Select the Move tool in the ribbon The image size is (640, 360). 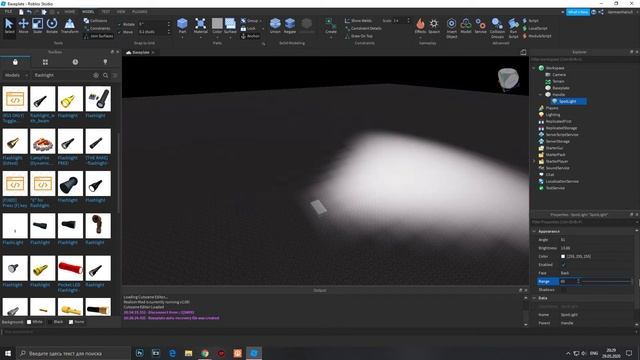(x=23, y=26)
